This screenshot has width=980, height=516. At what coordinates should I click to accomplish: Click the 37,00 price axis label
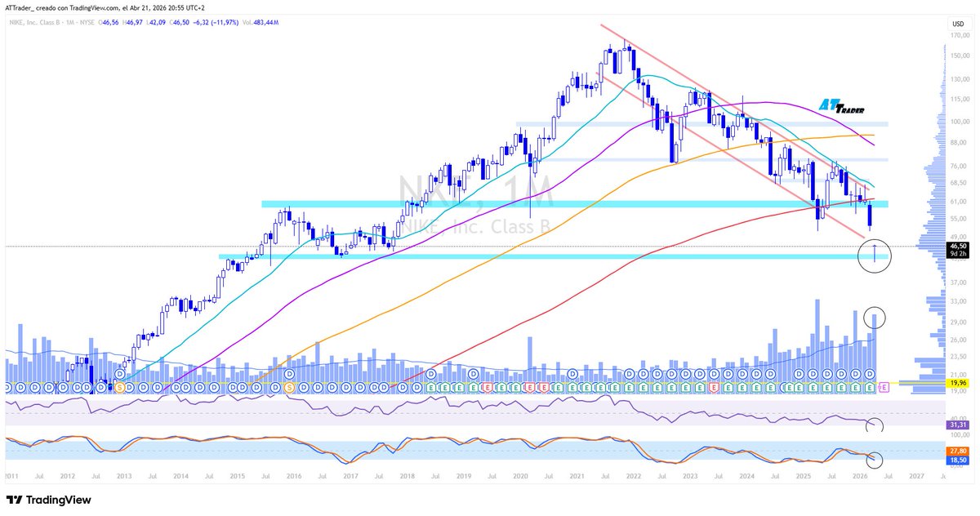(x=957, y=282)
